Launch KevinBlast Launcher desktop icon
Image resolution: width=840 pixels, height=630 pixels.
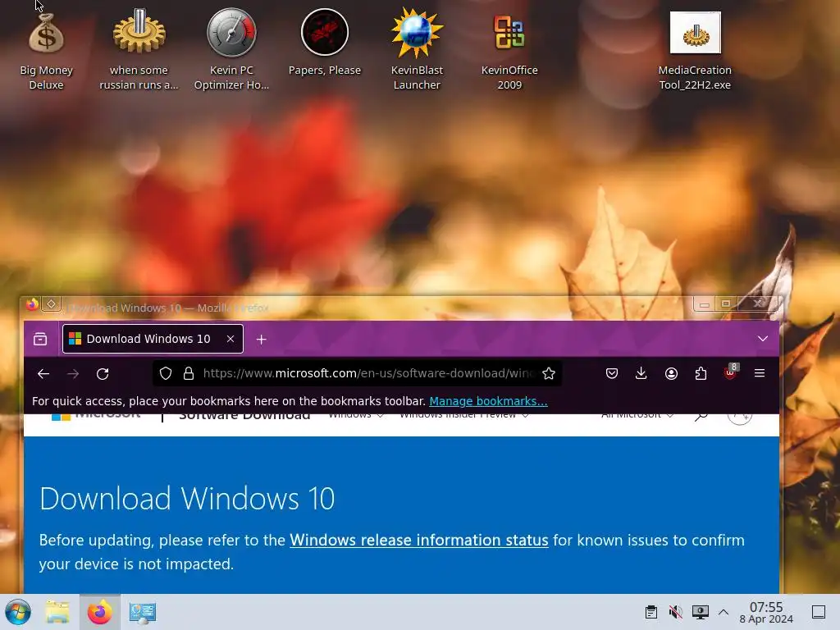(x=417, y=50)
